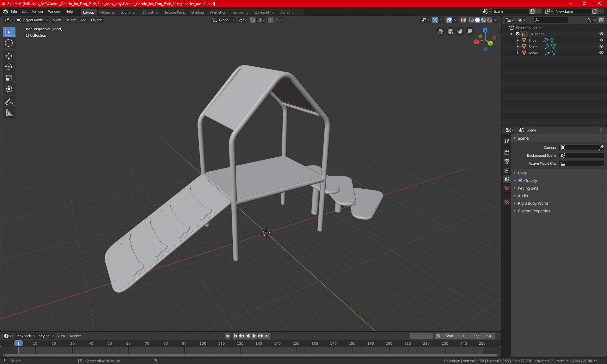Viewport: 607px width, 364px height.
Task: Select the Transform tool
Action: 9,89
